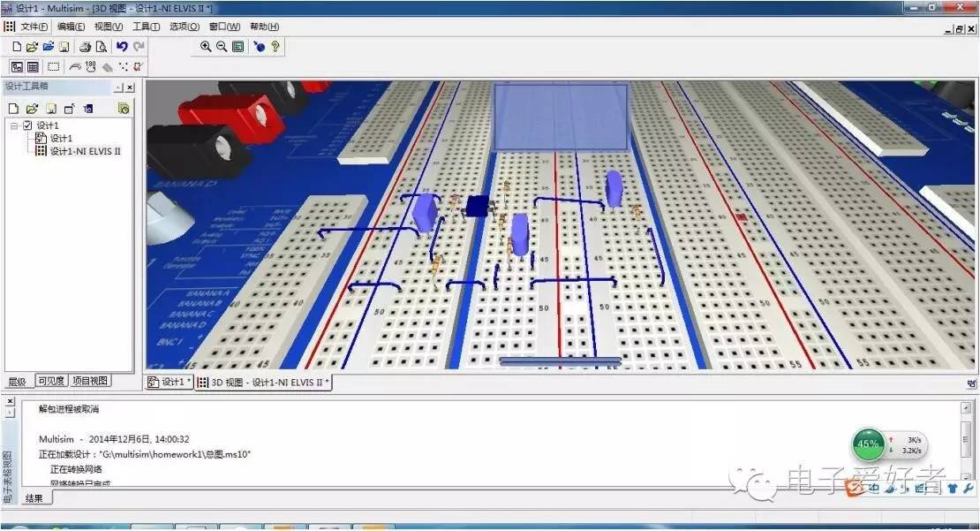Switch to the 可见度 tab

(x=50, y=381)
